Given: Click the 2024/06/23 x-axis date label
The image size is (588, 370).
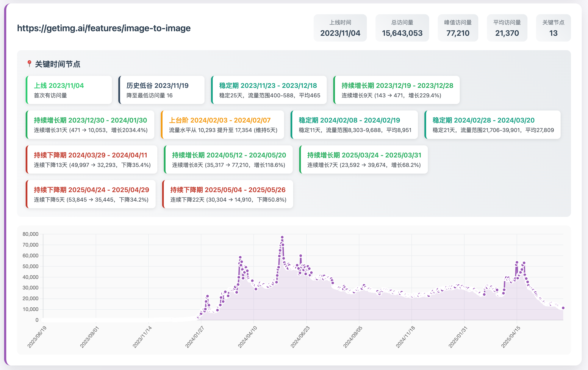Looking at the screenshot, I should [x=300, y=337].
